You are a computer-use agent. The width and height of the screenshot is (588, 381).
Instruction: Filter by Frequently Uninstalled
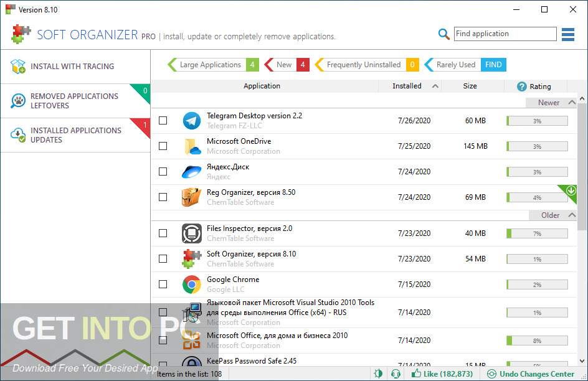point(366,65)
